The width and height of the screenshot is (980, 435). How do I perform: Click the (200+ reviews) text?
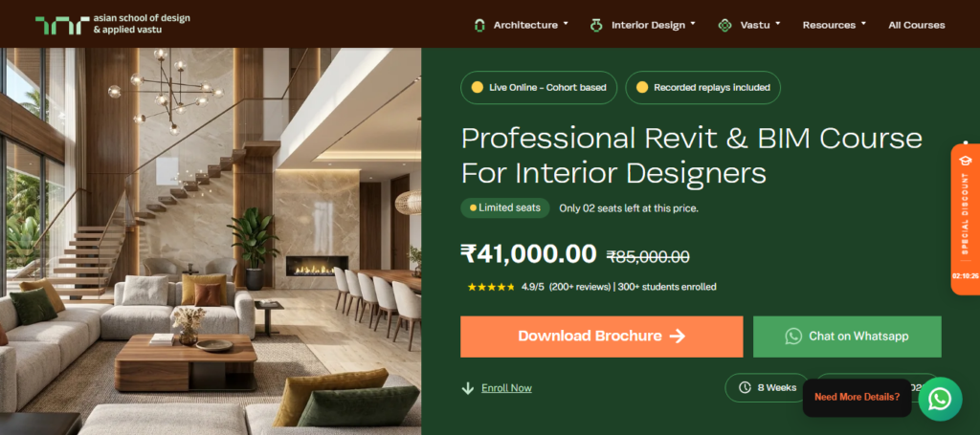click(579, 287)
